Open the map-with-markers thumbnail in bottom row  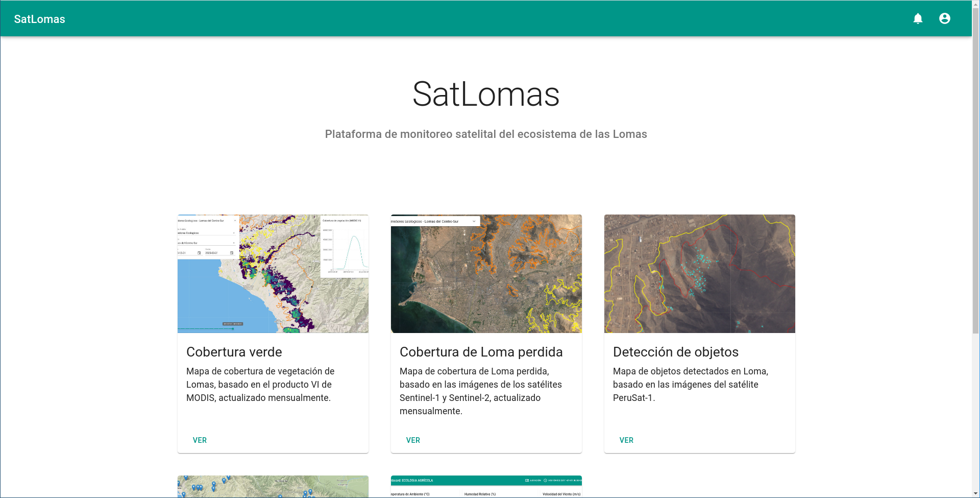pos(273,487)
